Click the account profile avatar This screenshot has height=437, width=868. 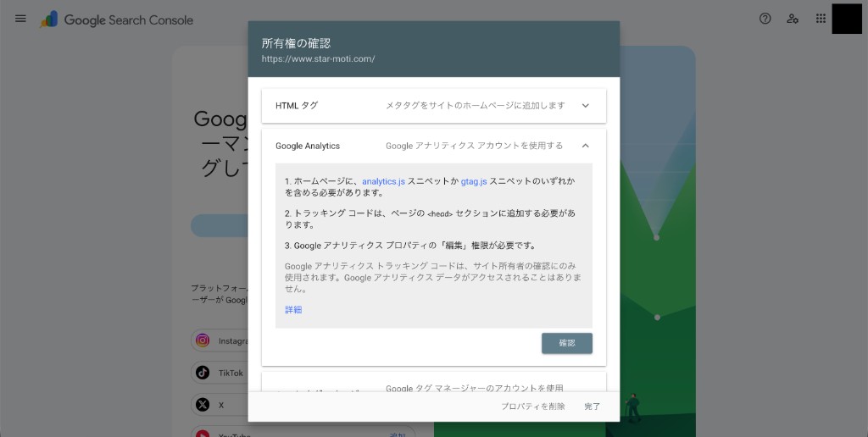847,19
